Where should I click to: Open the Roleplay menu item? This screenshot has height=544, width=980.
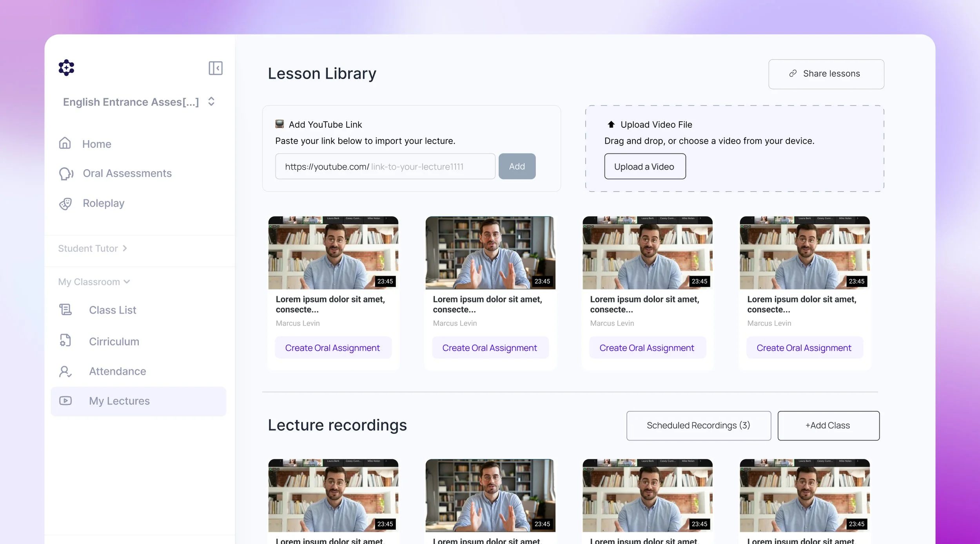click(103, 203)
